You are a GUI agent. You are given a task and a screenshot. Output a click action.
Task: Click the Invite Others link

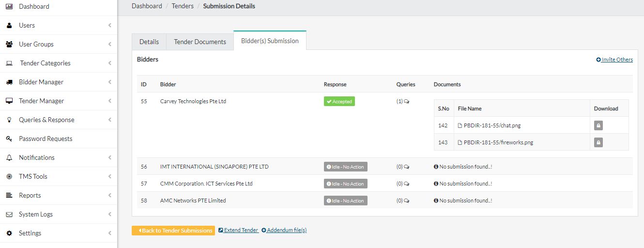click(x=614, y=60)
